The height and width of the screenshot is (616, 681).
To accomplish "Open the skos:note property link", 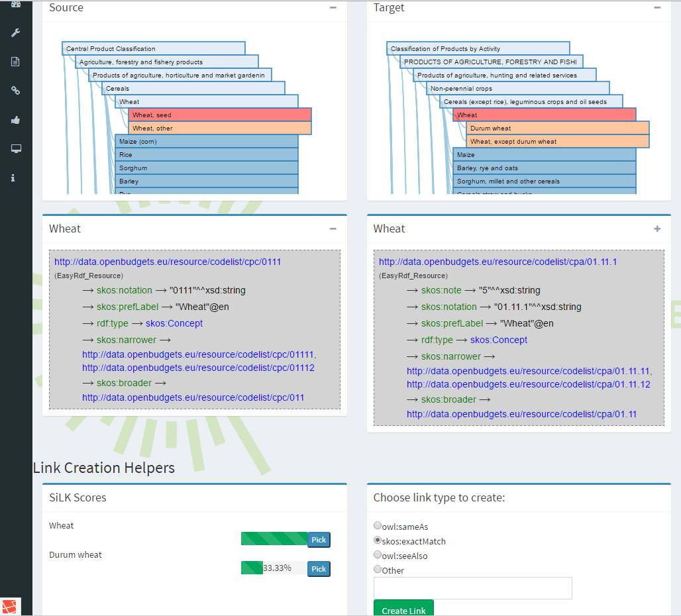I will click(441, 290).
